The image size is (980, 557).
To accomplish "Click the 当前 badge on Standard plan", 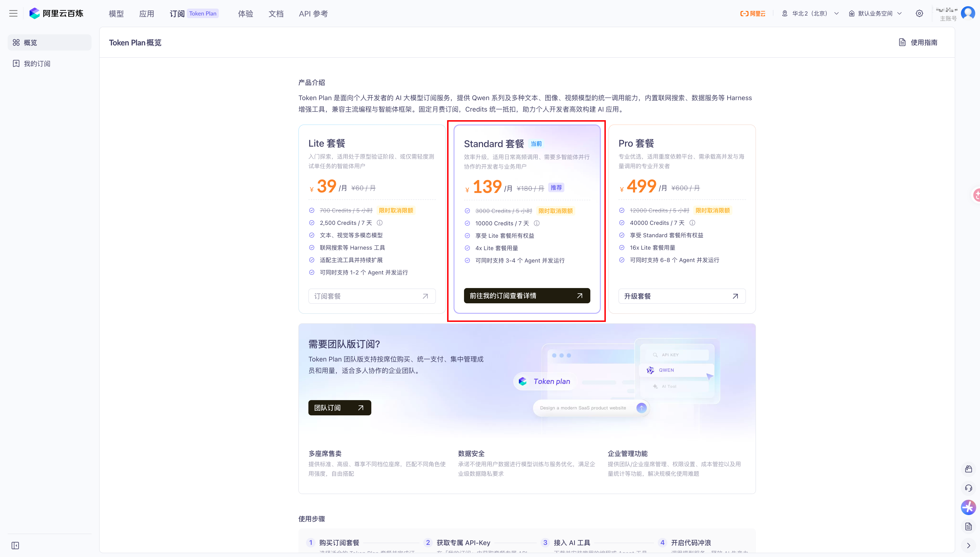I will click(x=536, y=144).
